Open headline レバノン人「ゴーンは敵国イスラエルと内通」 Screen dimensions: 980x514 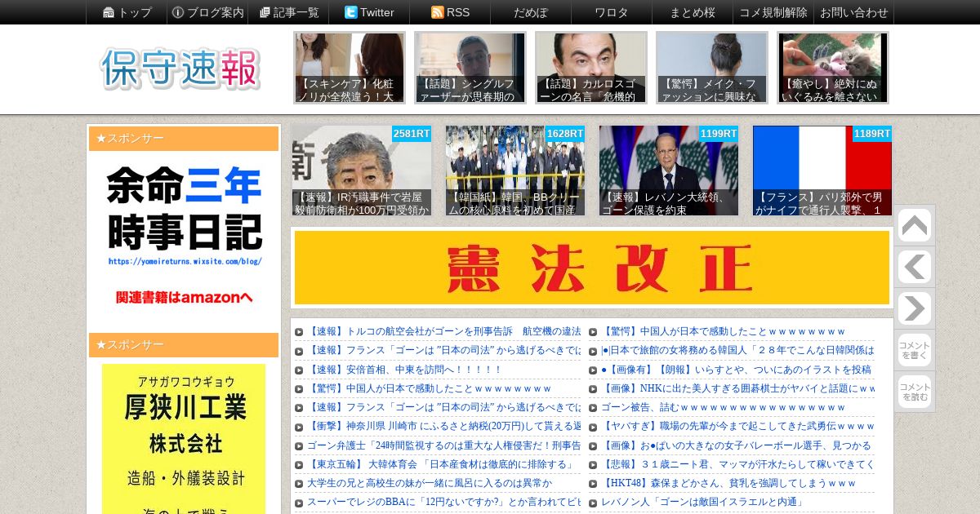point(702,502)
